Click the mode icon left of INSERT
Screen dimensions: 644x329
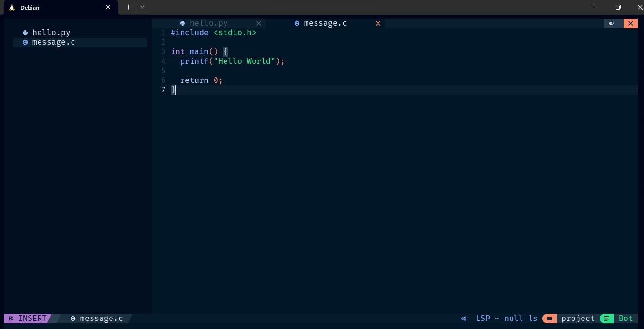pos(11,319)
